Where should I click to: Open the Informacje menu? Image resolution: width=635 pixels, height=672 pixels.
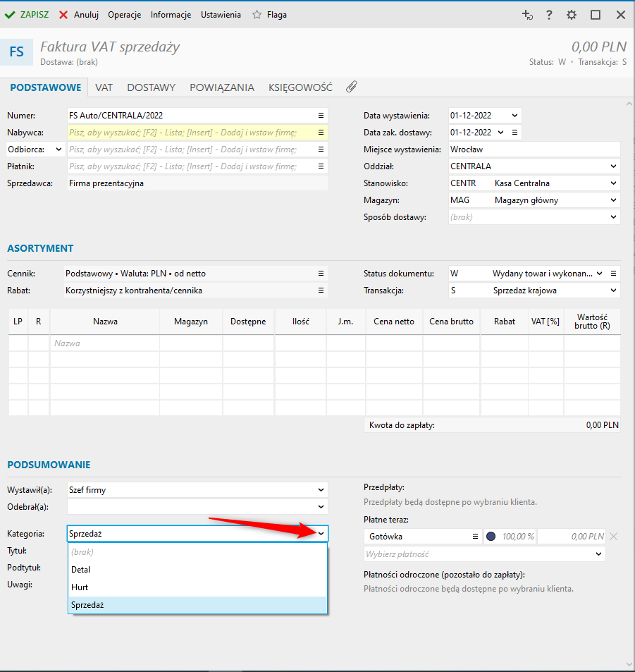(171, 15)
